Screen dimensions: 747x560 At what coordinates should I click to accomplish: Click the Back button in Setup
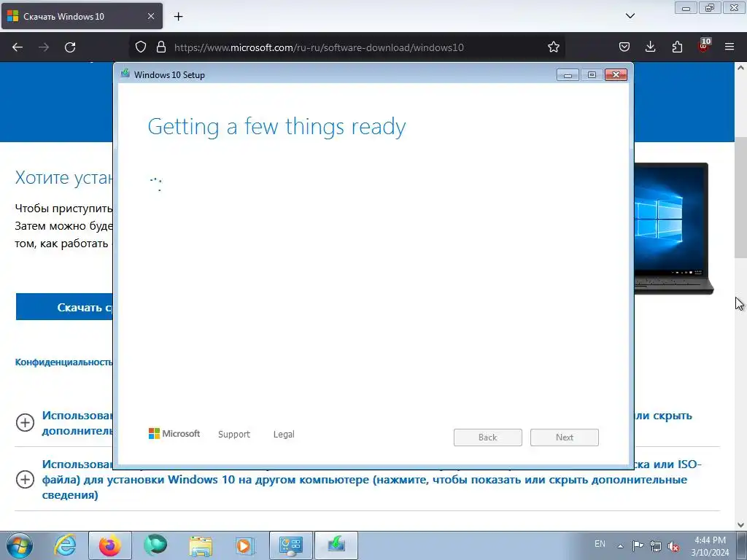[488, 437]
